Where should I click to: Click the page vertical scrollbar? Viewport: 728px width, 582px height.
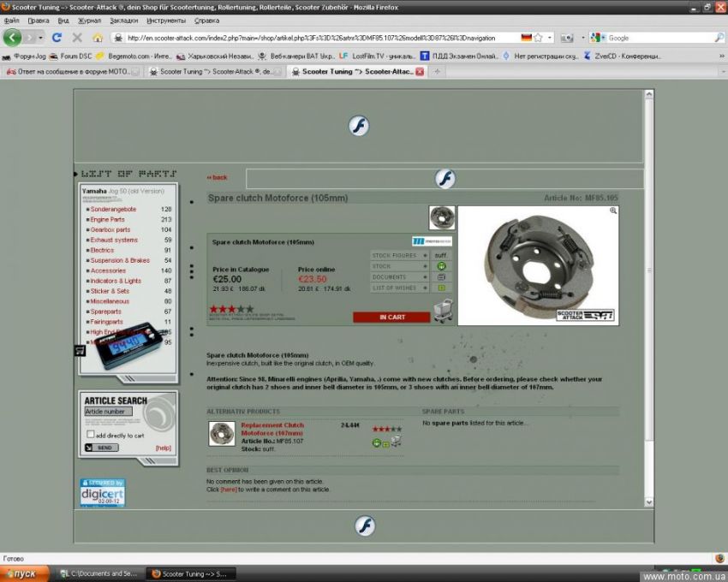pos(649,270)
